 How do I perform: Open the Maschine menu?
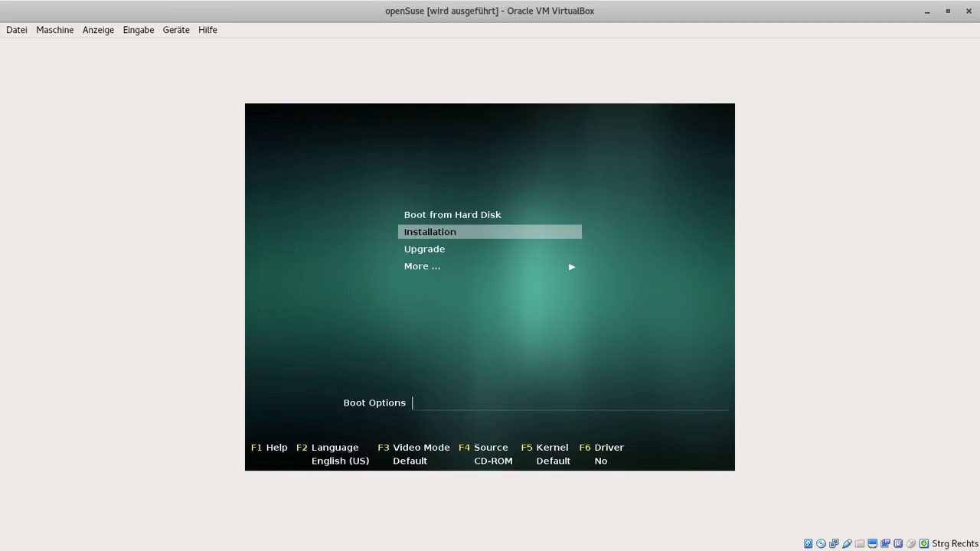pos(55,30)
